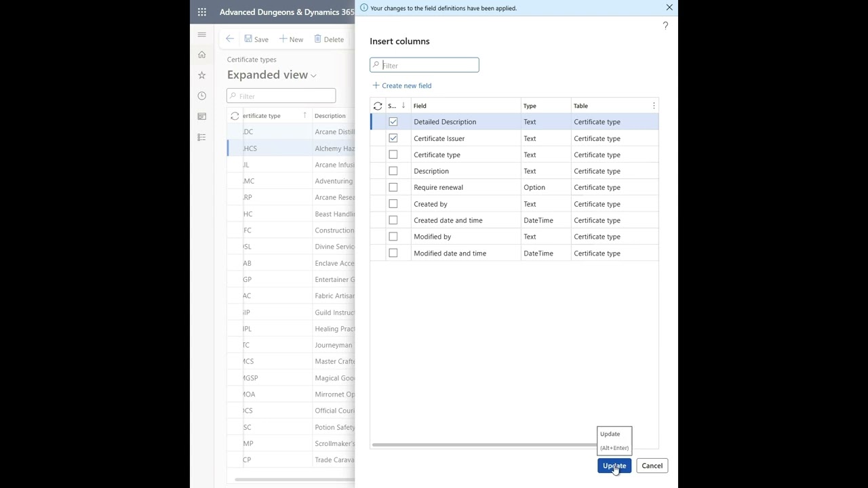Dismiss the field definitions notification
868x488 pixels.
point(669,7)
